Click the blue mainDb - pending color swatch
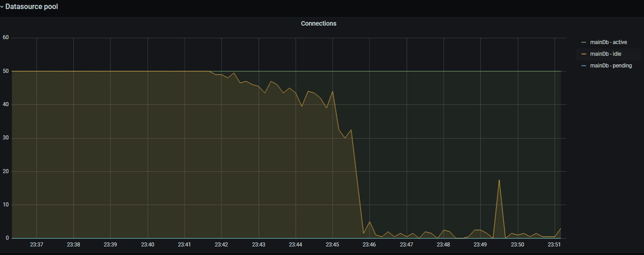 [583, 66]
